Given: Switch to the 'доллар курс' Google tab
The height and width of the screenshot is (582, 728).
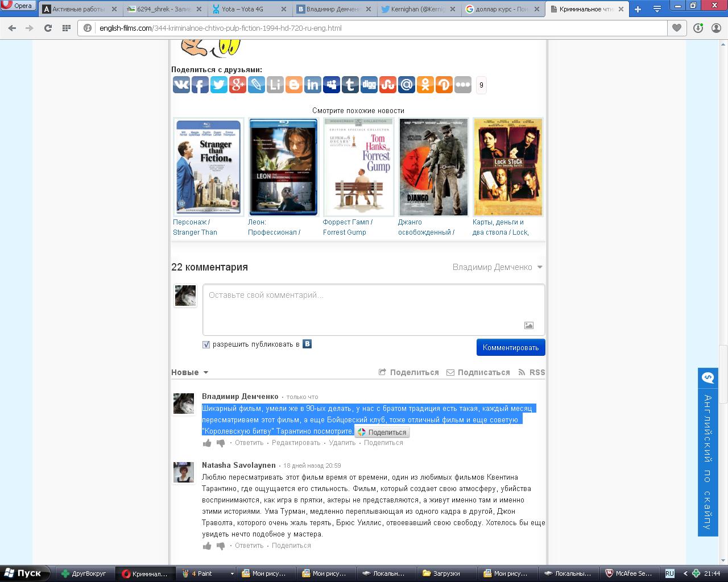Looking at the screenshot, I should [503, 9].
